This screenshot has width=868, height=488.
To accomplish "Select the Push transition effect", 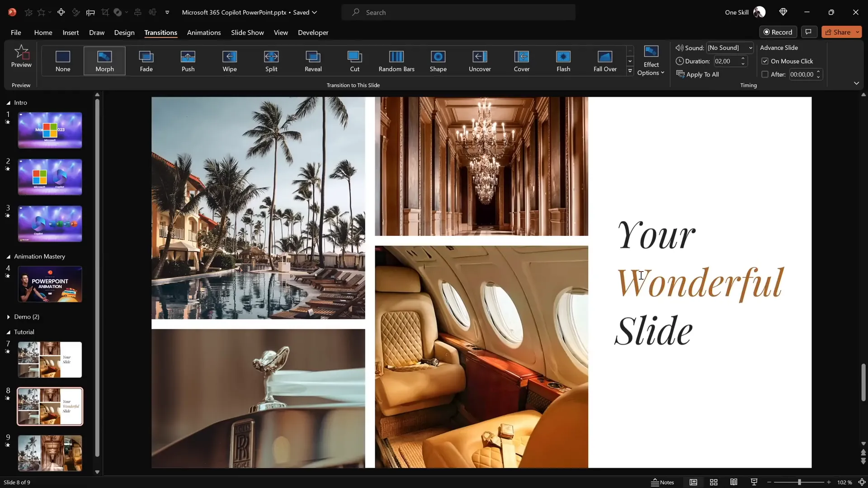I will point(188,61).
